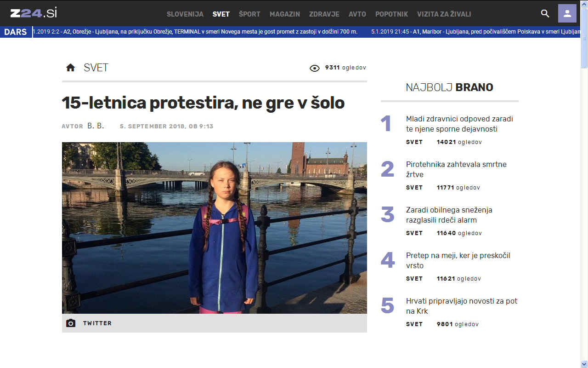Click the page scrollbar thumb

click(x=584, y=38)
